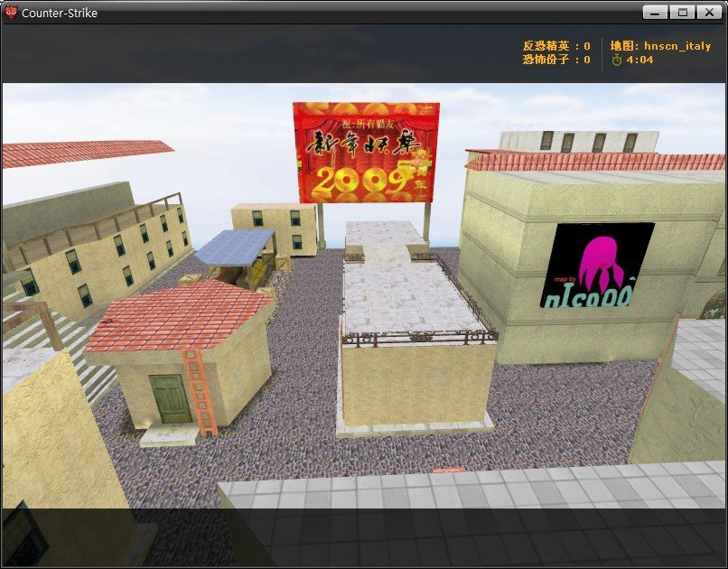Click the 恐怖份子 : 0 score line
The height and width of the screenshot is (569, 728).
pyautogui.click(x=556, y=60)
